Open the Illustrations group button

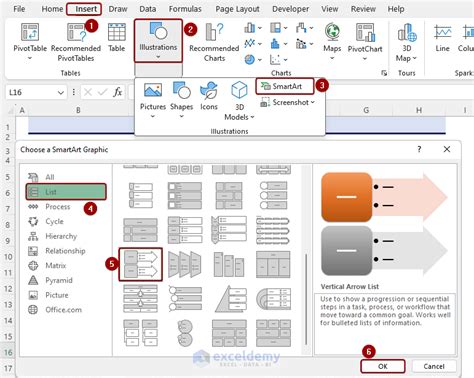click(158, 40)
